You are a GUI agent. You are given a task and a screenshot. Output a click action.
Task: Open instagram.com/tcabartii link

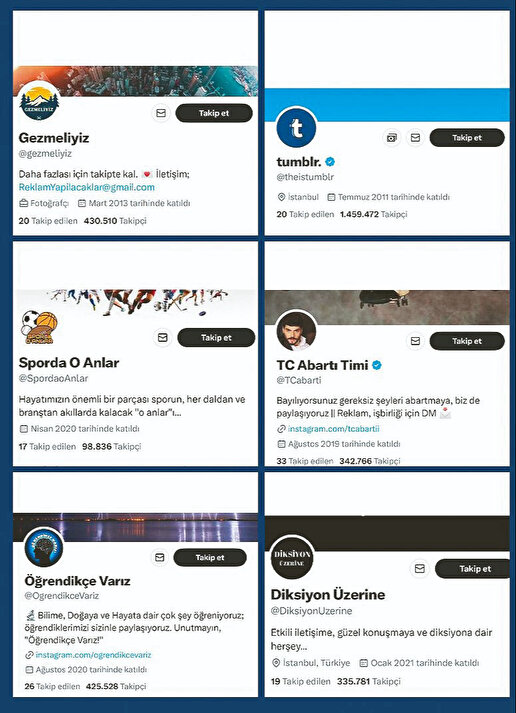(333, 429)
